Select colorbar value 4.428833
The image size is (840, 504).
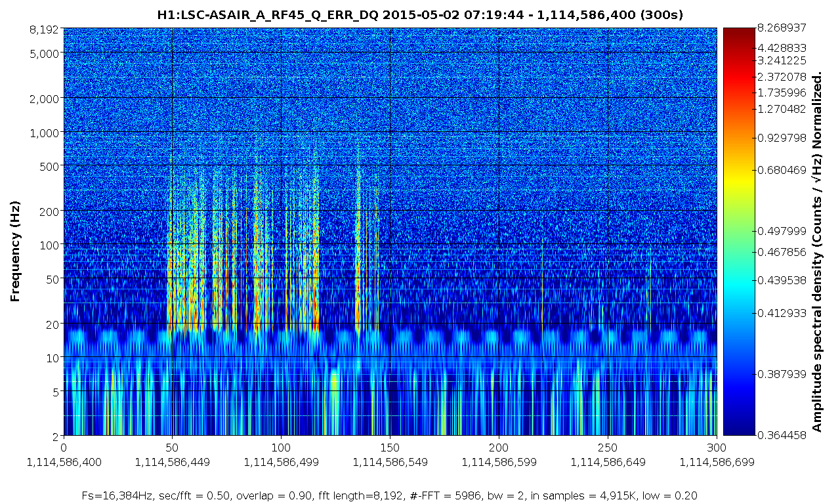pyautogui.click(x=781, y=48)
